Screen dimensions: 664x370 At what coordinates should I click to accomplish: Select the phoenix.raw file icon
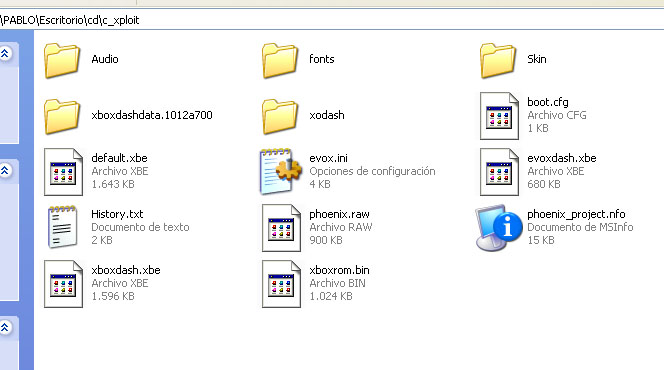point(281,228)
